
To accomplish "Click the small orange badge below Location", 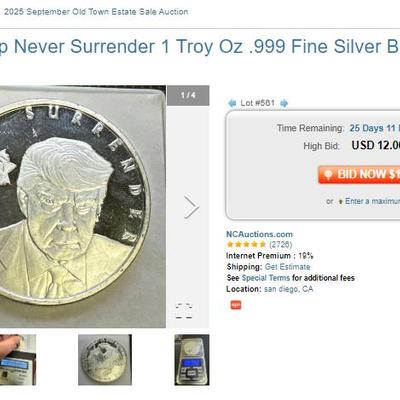I will [236, 305].
